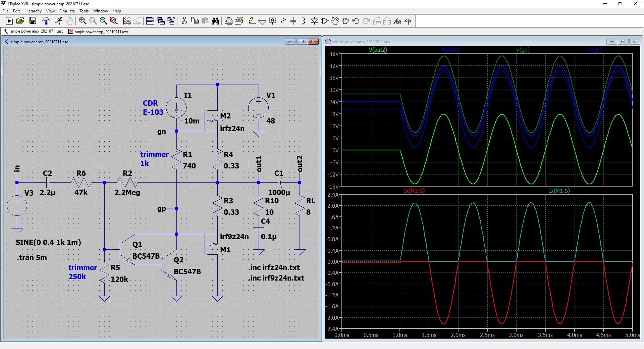Click the CDR E-103 comment text
The height and width of the screenshot is (349, 644).
(x=153, y=108)
